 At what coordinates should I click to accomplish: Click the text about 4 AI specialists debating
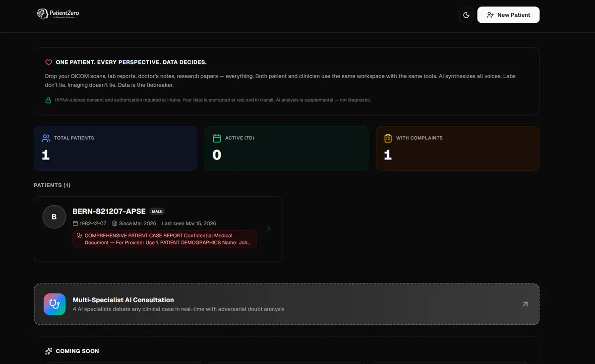tap(178, 309)
